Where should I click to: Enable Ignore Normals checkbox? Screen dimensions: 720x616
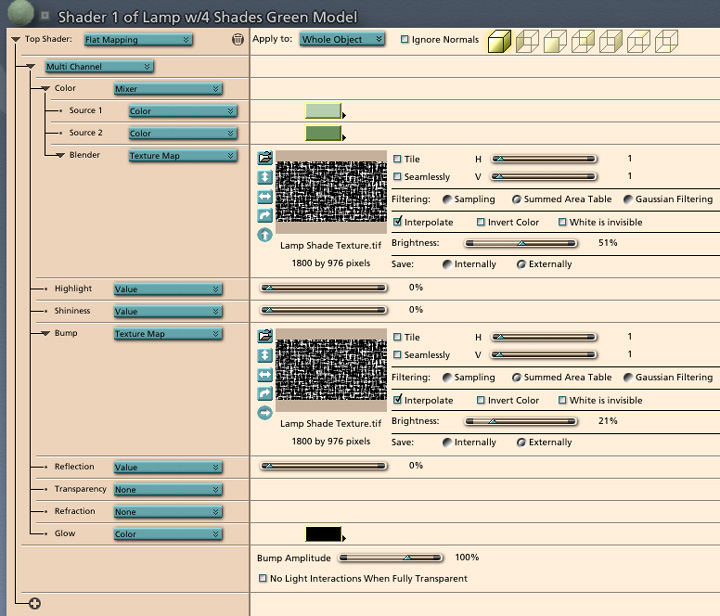[x=405, y=40]
